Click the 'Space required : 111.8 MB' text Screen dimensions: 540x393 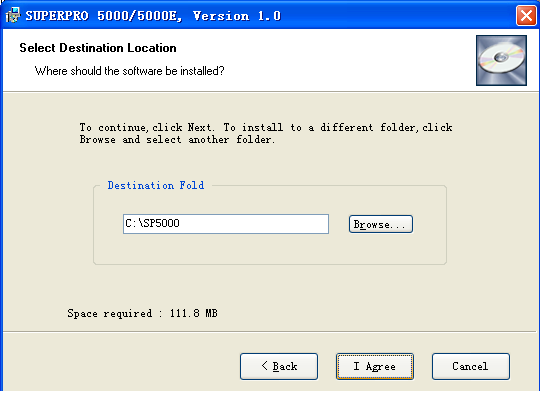[x=142, y=313]
